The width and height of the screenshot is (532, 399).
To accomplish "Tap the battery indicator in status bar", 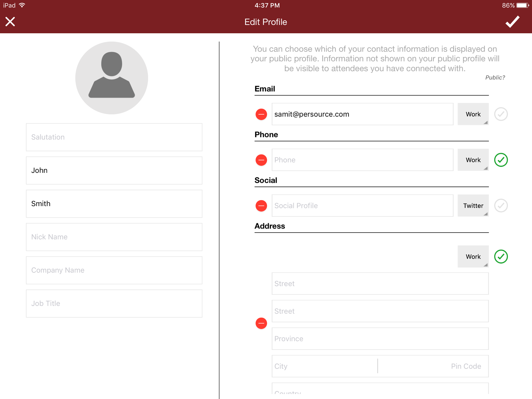I will coord(522,5).
